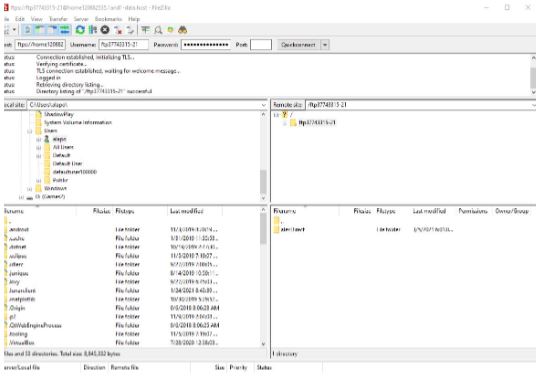Open the directory listing filters dialog
The height and width of the screenshot is (379, 544).
pyautogui.click(x=145, y=30)
